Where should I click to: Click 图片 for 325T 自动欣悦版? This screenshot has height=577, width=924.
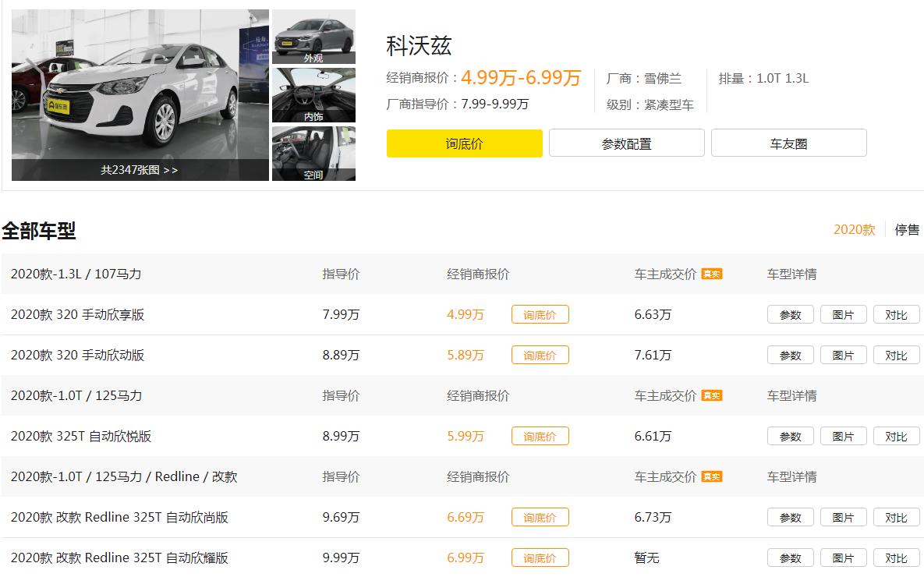[843, 436]
